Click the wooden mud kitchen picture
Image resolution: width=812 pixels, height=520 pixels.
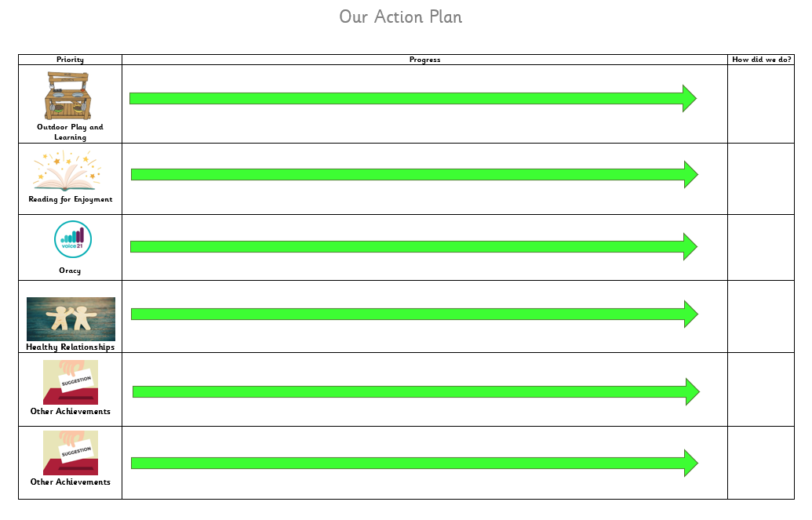[67, 96]
